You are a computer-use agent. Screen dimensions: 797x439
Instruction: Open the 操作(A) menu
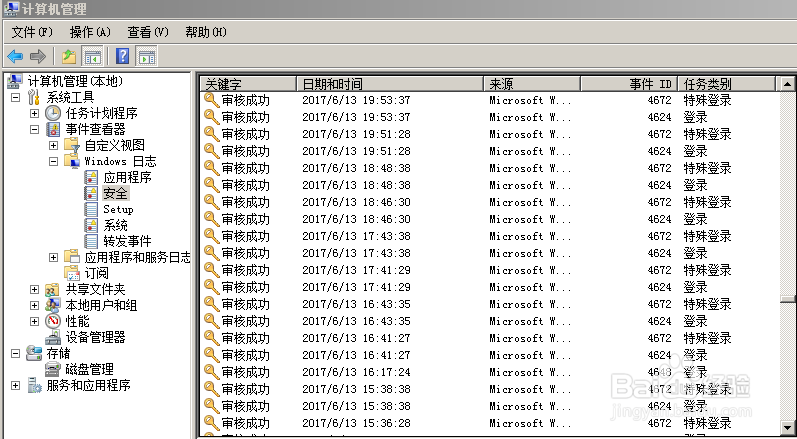(x=90, y=32)
